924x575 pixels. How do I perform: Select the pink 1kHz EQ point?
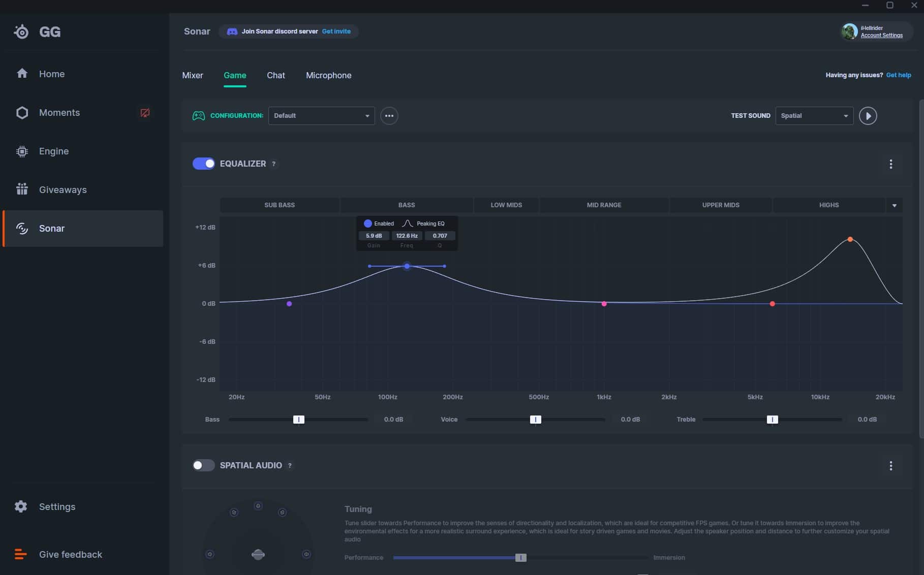604,304
